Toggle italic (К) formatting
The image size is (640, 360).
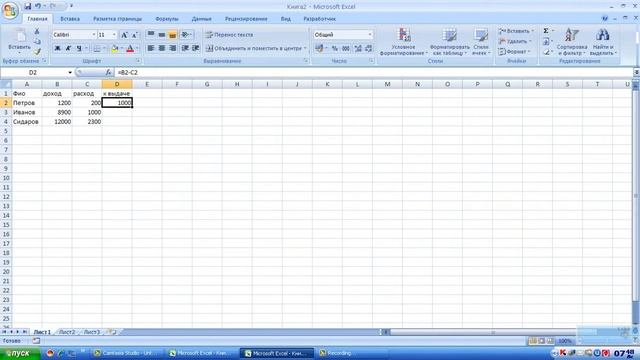(68, 49)
